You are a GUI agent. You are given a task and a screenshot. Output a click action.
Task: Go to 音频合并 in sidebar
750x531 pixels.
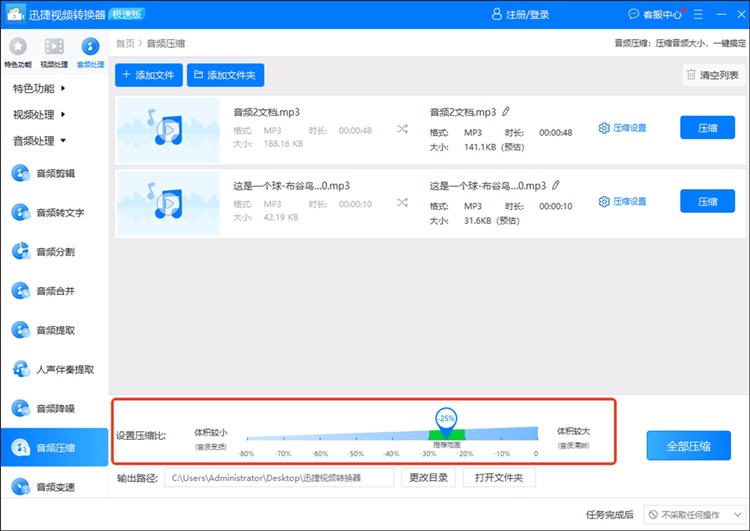click(x=55, y=291)
